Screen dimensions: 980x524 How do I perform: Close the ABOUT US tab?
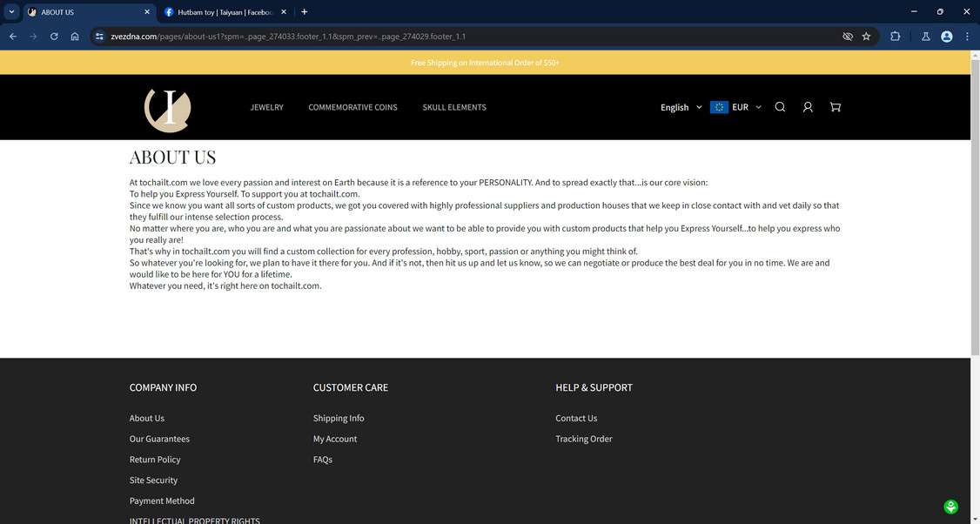[147, 12]
